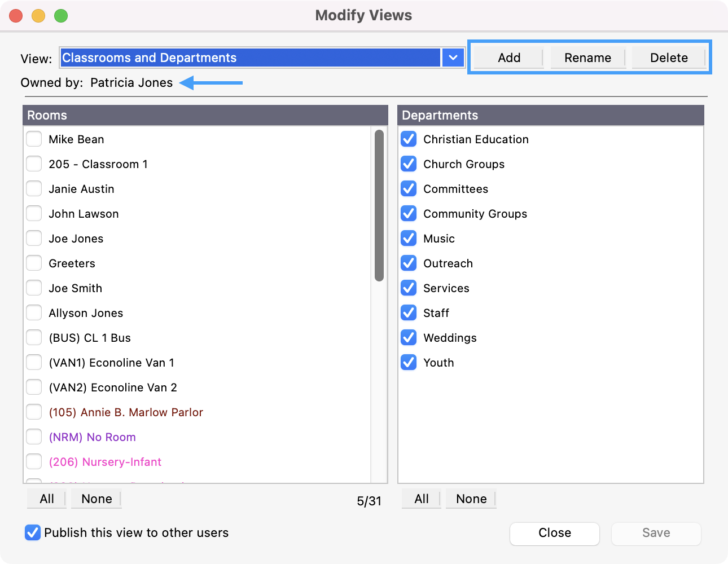
Task: Click the Rename view button
Action: (x=587, y=58)
